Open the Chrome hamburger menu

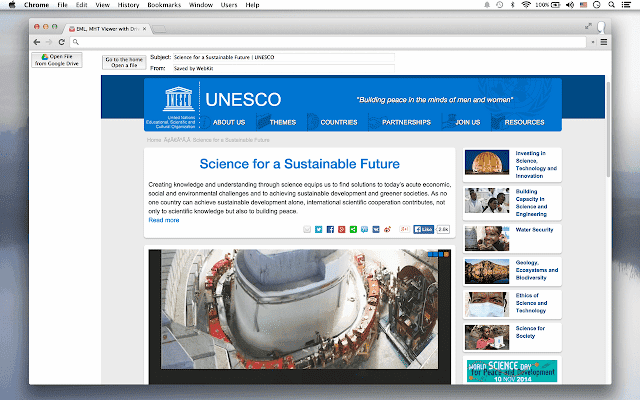603,42
